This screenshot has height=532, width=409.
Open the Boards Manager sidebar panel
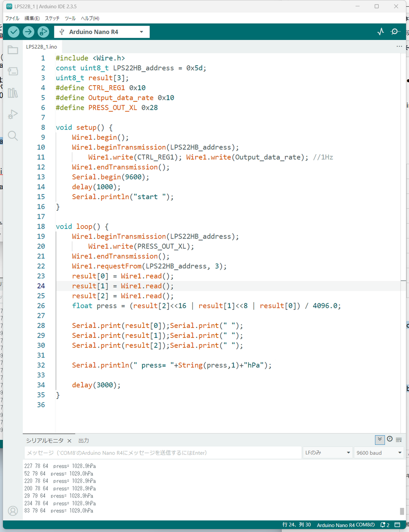point(13,71)
